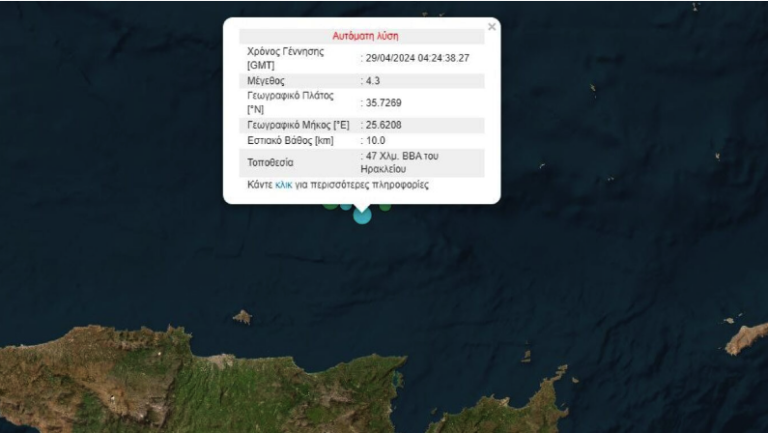Click the longitude value 25.6208
768x433 pixels.
coord(383,125)
